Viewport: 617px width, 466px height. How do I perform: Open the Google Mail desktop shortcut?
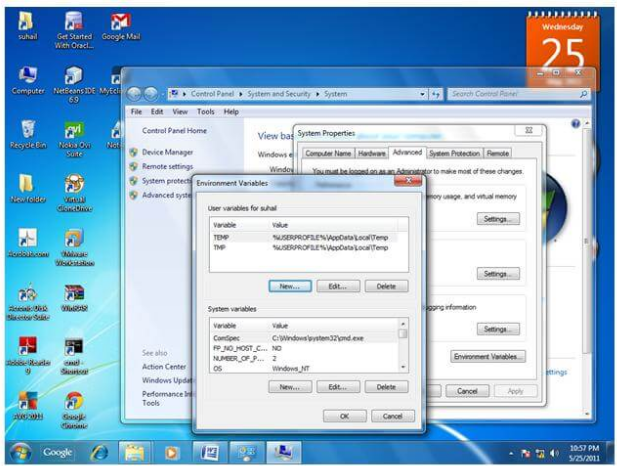[x=120, y=26]
